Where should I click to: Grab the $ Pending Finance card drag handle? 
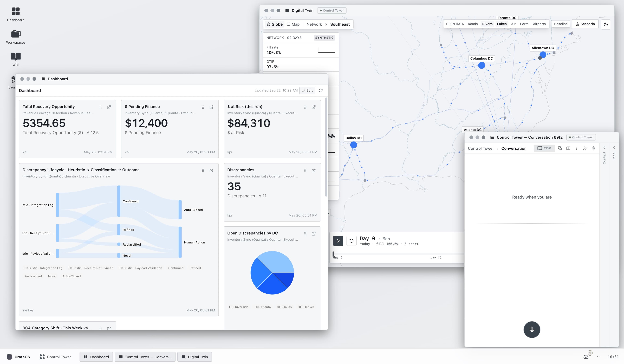tap(203, 107)
